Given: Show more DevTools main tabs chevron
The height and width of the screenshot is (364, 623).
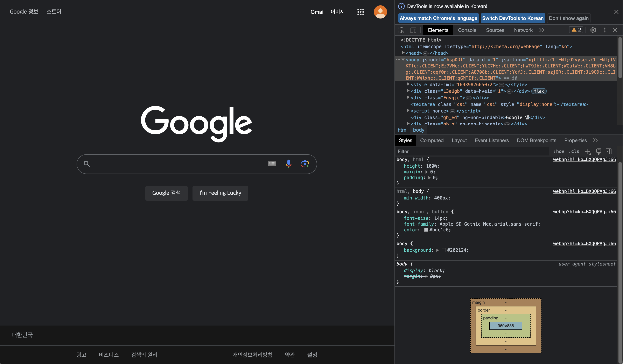Looking at the screenshot, I should 542,30.
